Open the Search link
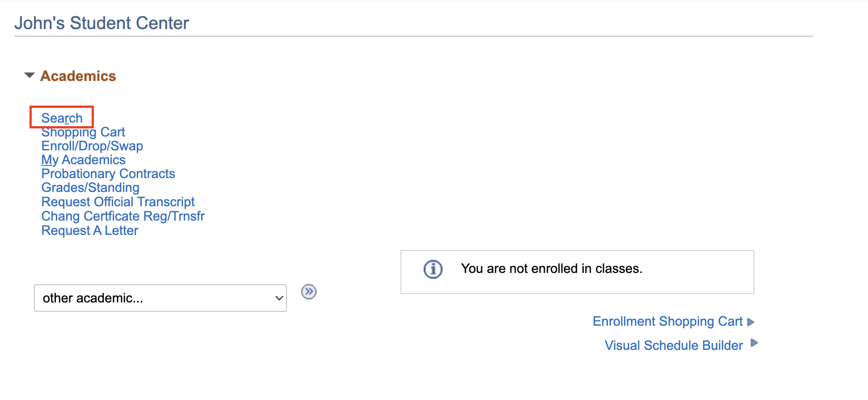The width and height of the screenshot is (868, 400). point(62,118)
